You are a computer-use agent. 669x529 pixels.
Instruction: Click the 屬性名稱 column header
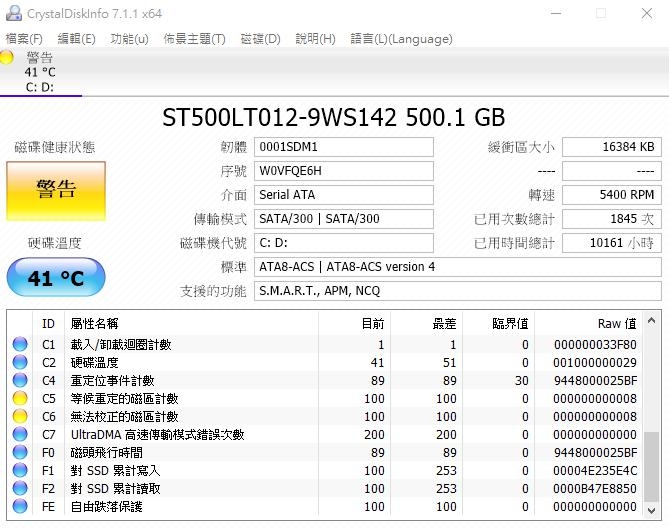coord(191,324)
